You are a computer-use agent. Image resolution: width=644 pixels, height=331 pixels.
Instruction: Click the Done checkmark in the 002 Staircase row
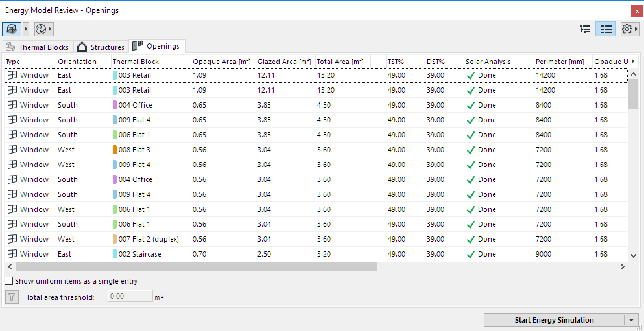[471, 254]
